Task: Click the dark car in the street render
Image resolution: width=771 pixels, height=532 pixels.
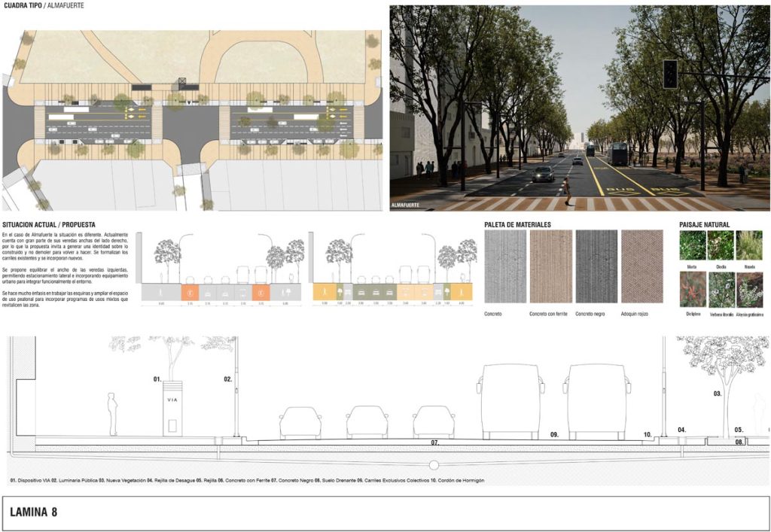Action: pyautogui.click(x=543, y=174)
